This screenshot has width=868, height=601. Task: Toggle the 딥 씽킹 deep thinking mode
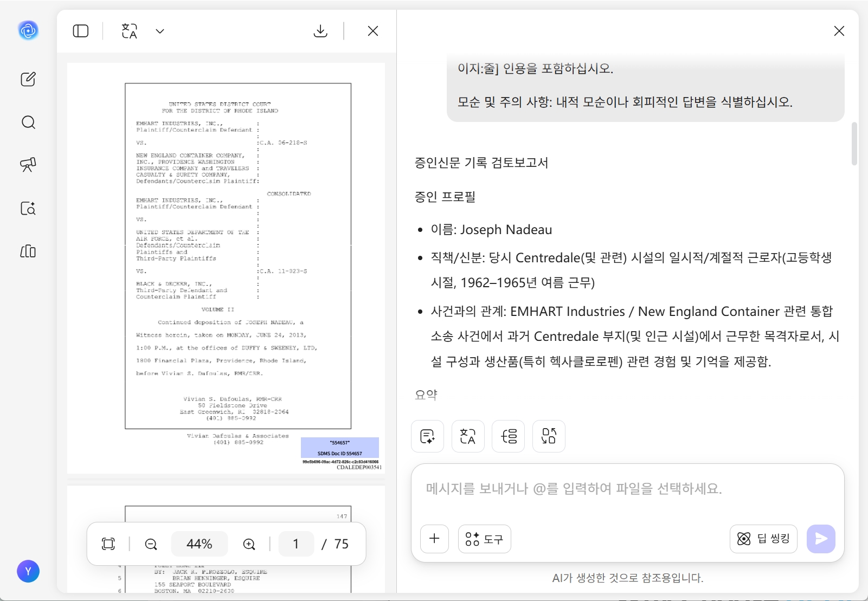click(x=763, y=539)
